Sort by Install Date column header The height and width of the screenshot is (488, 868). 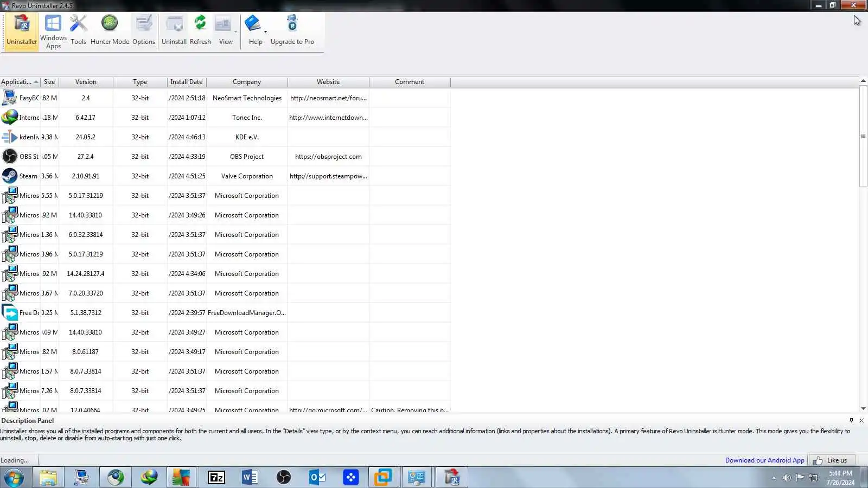[187, 82]
